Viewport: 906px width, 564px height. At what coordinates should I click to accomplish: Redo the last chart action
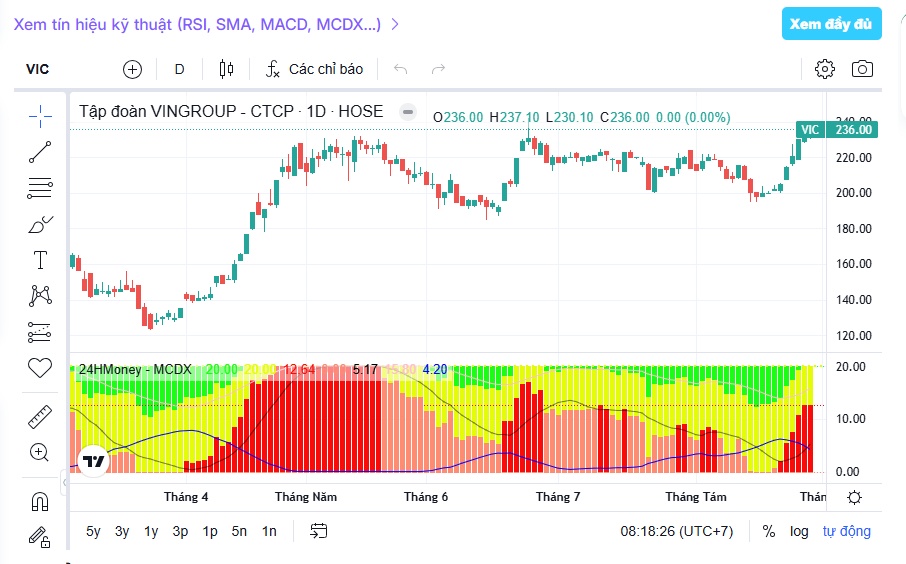(x=439, y=69)
